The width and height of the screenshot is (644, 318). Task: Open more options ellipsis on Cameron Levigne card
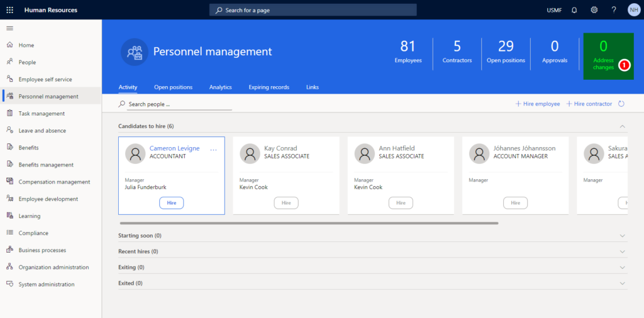(x=214, y=150)
